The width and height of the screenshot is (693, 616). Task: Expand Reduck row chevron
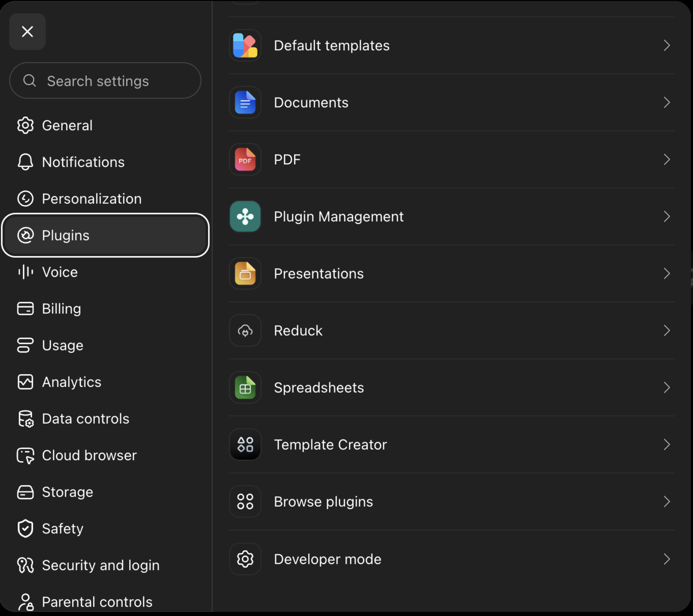point(667,331)
